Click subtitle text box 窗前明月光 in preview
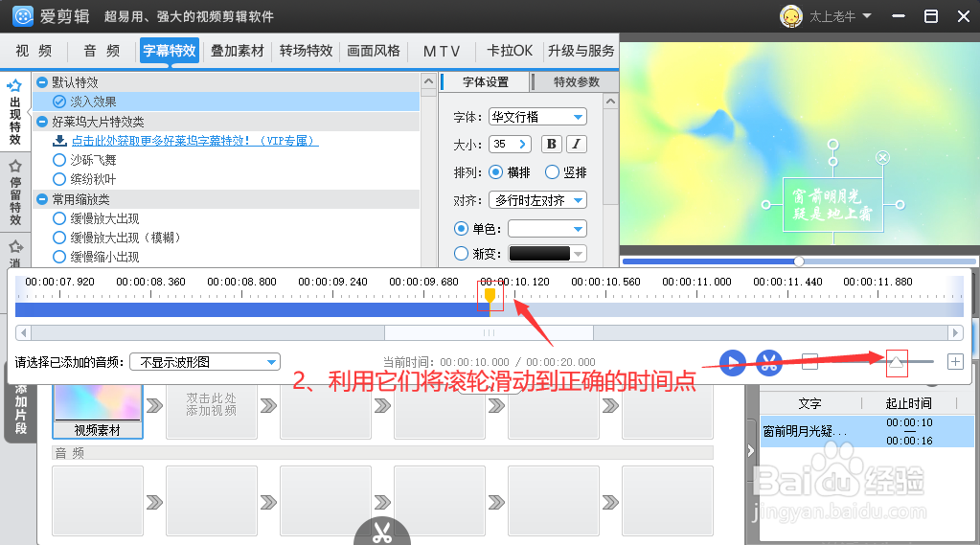 click(x=832, y=205)
